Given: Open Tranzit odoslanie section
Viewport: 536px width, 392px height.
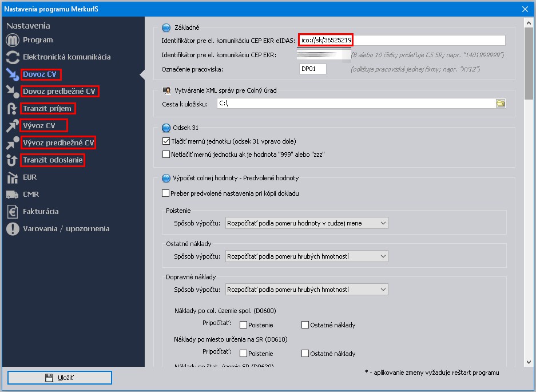Looking at the screenshot, I should tap(53, 160).
